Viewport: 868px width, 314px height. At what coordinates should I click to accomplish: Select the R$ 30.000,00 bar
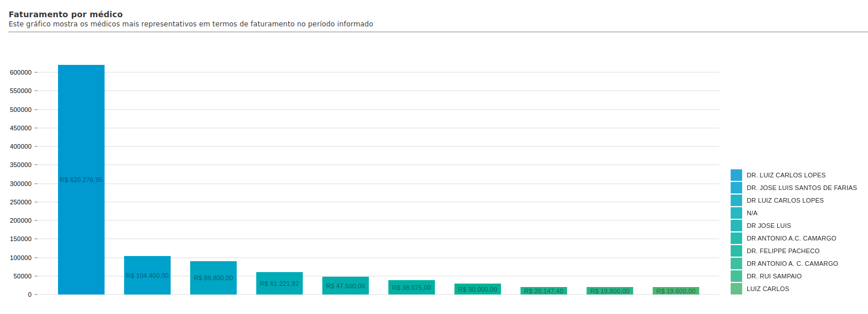tap(477, 289)
